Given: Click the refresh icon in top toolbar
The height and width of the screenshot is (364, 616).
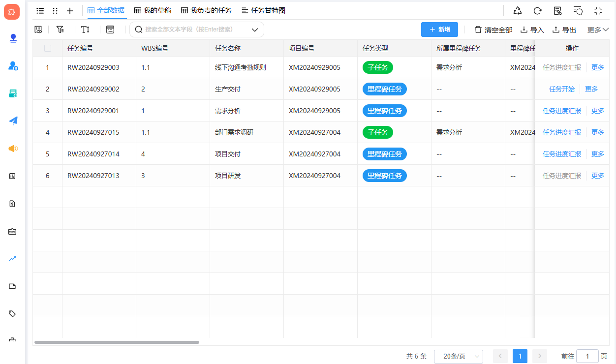Looking at the screenshot, I should (x=538, y=11).
